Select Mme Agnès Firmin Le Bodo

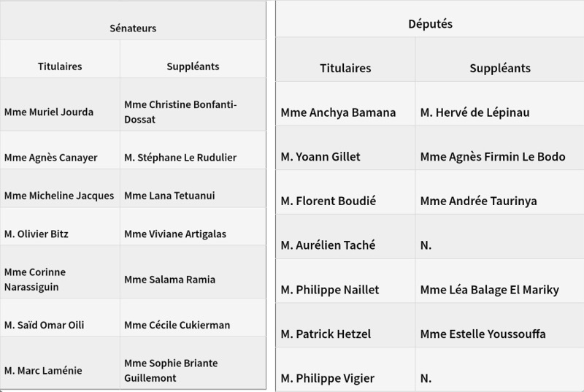493,157
